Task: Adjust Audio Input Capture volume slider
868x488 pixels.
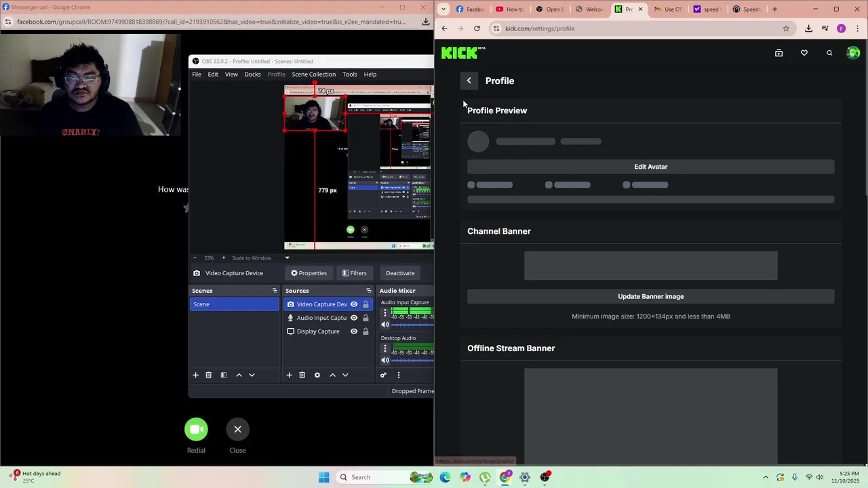Action: click(412, 325)
